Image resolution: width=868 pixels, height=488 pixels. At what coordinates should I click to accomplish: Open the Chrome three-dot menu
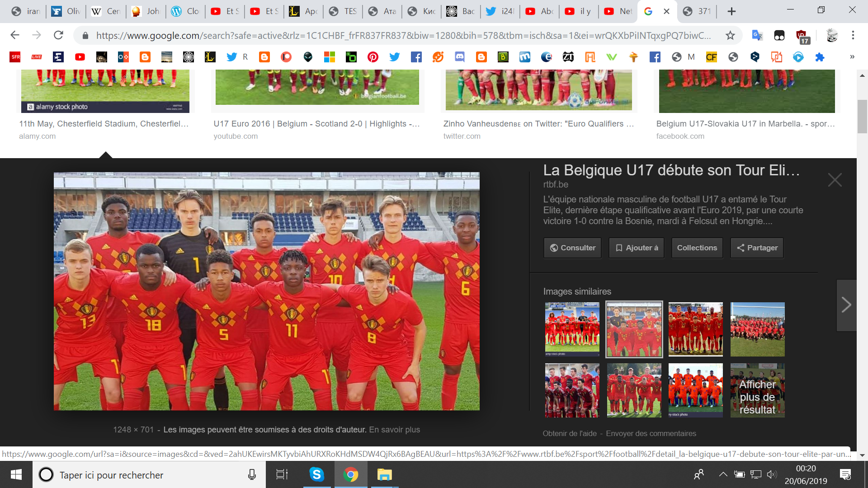[853, 35]
